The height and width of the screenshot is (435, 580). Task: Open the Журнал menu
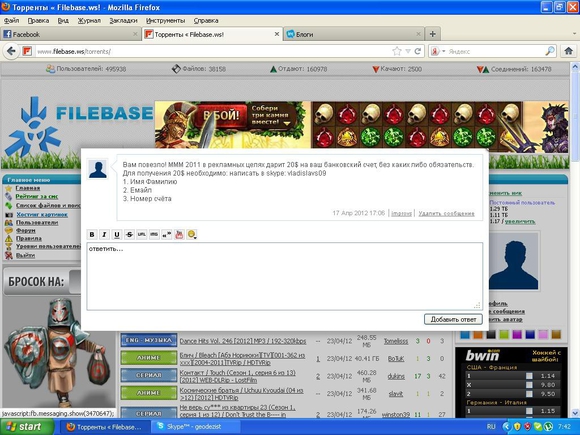coord(89,21)
